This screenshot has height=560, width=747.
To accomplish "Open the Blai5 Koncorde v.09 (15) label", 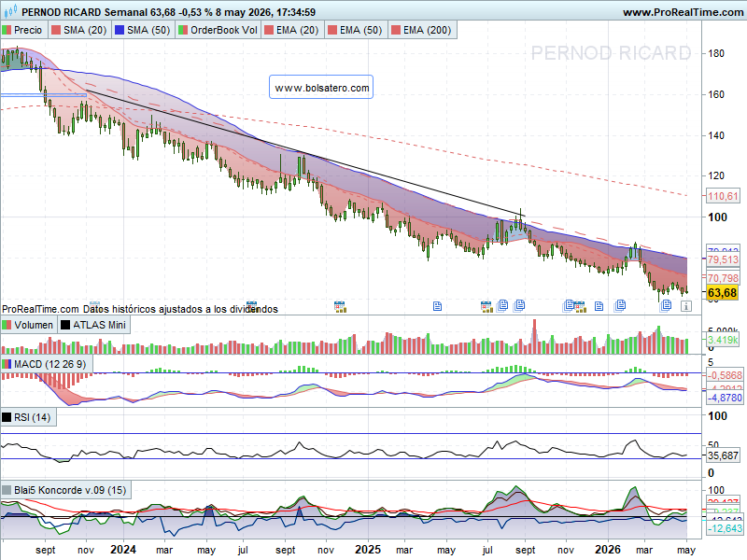I will pos(65,490).
